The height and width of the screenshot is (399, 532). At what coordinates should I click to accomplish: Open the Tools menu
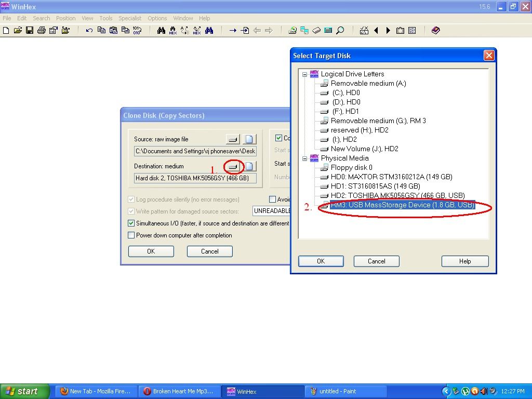click(106, 18)
